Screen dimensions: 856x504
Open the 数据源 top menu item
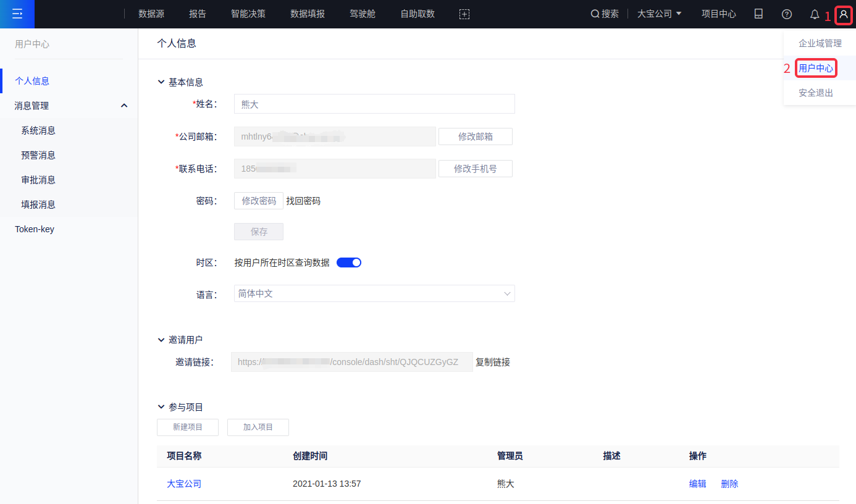coord(151,14)
